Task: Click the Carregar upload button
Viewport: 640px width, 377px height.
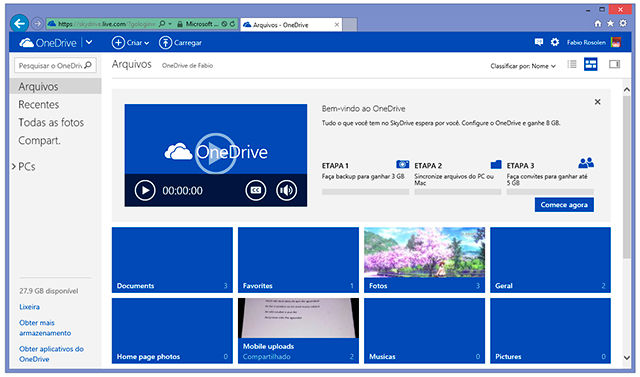Action: [180, 42]
